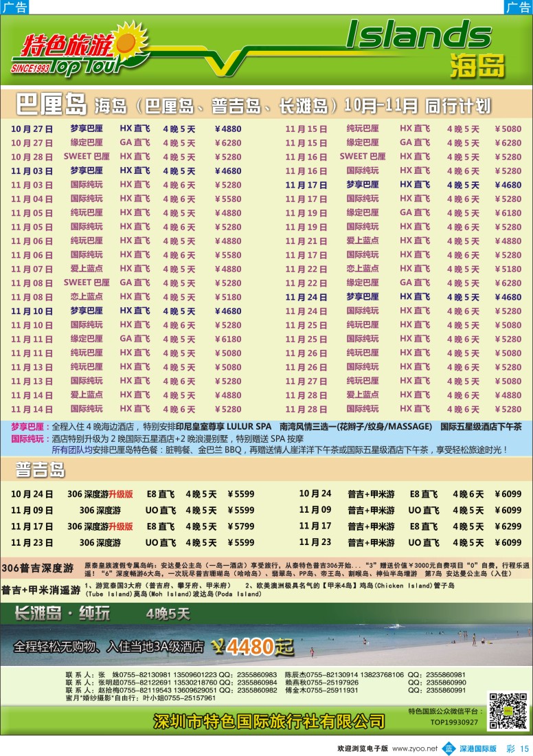Click ¥4880 price for 10月27日 梦享巴厘
Screen dimensions: 533x756
pyautogui.click(x=228, y=129)
